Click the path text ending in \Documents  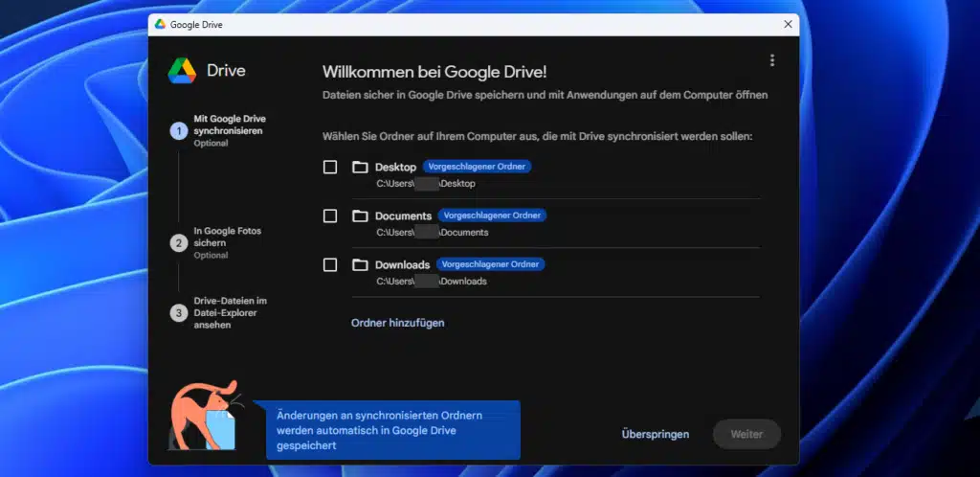(x=432, y=233)
